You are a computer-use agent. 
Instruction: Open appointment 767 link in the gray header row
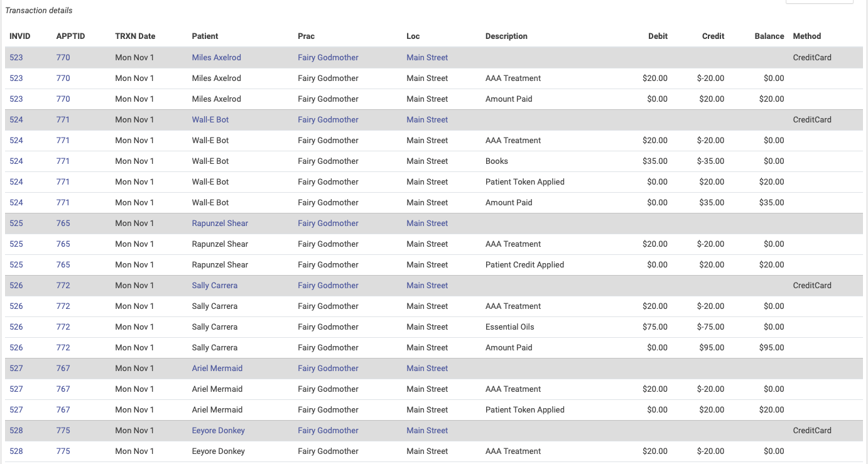pyautogui.click(x=63, y=368)
